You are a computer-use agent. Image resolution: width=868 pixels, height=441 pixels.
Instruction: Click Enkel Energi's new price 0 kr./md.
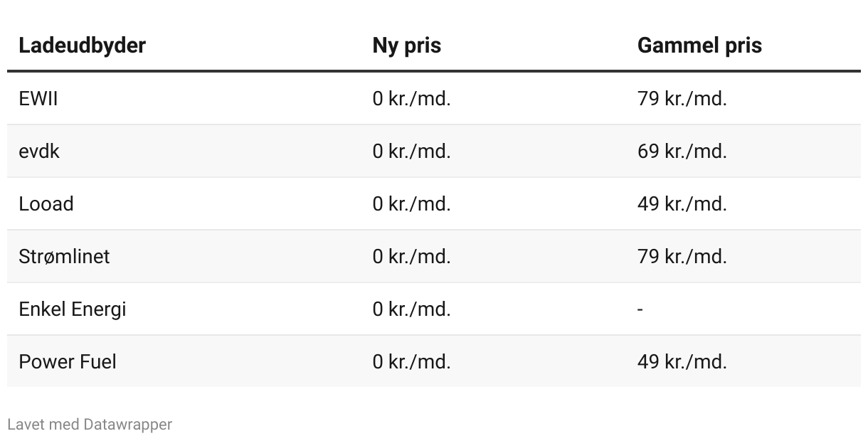click(411, 309)
